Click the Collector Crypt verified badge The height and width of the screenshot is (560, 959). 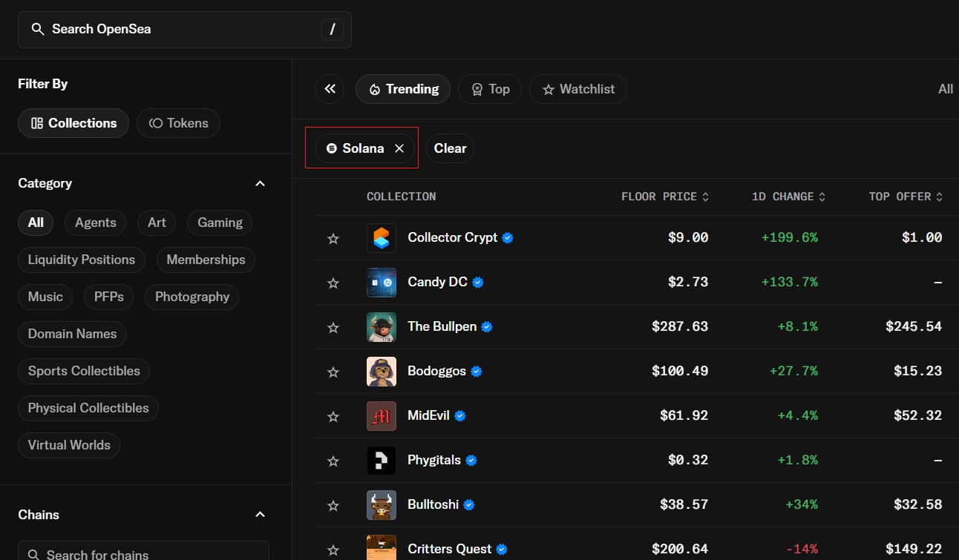pyautogui.click(x=508, y=238)
